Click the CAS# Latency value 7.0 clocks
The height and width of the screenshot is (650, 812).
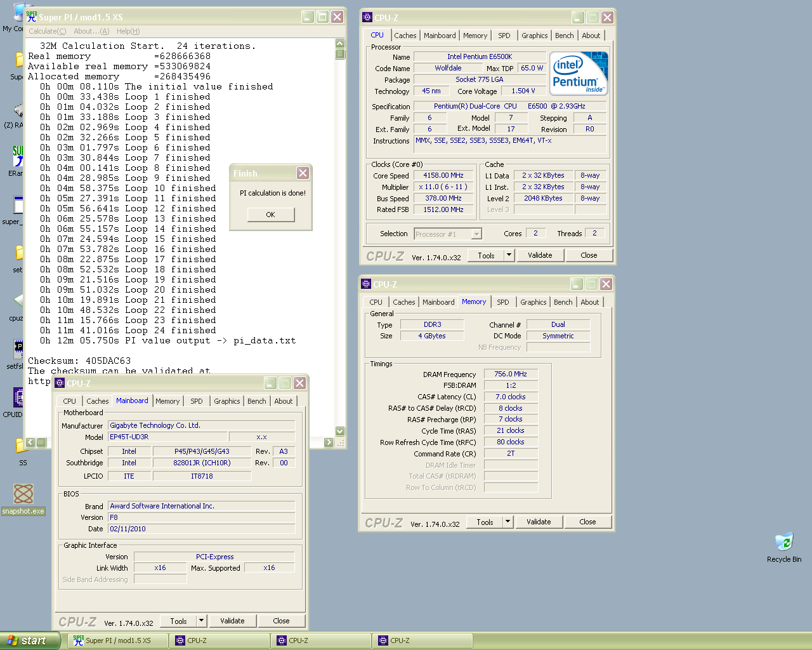point(511,397)
